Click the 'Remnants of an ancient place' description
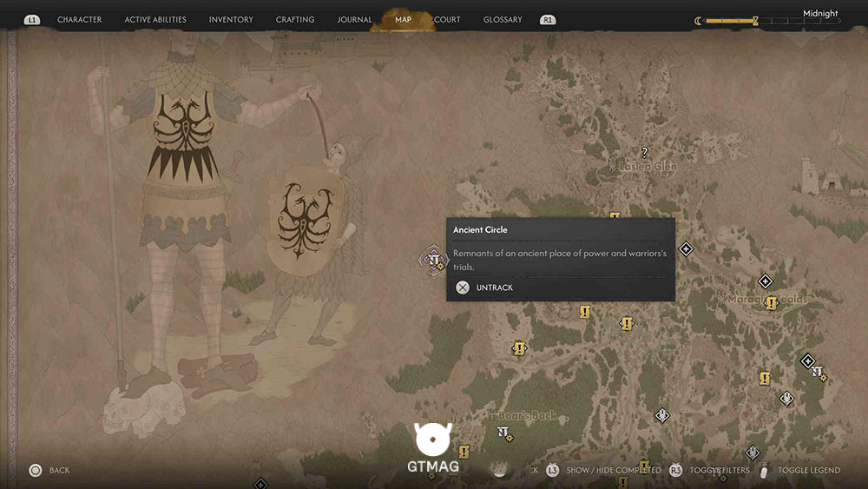This screenshot has height=489, width=868. [x=560, y=260]
